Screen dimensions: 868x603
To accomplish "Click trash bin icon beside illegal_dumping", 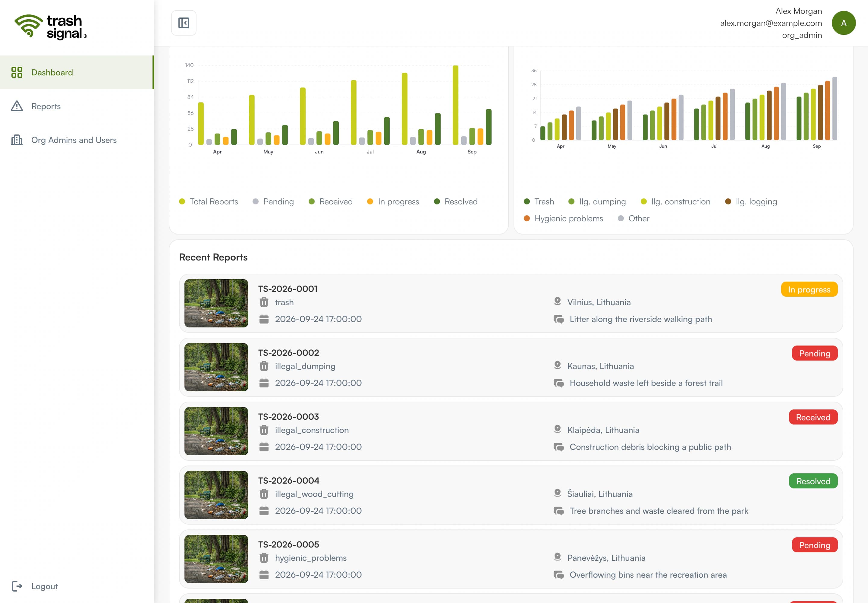I will click(264, 366).
